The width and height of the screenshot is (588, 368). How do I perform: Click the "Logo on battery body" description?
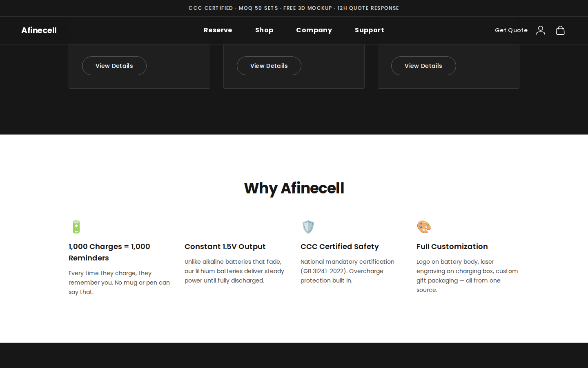point(467,276)
